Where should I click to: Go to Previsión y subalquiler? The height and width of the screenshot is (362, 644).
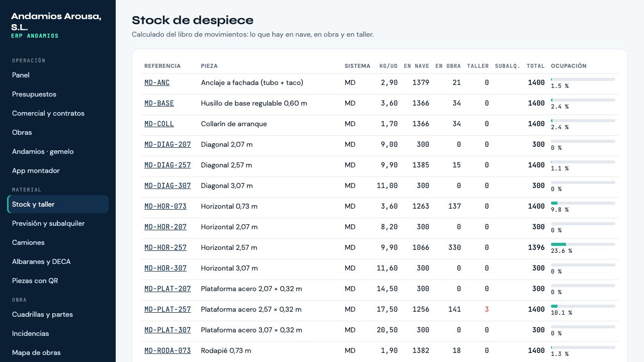coord(58,223)
